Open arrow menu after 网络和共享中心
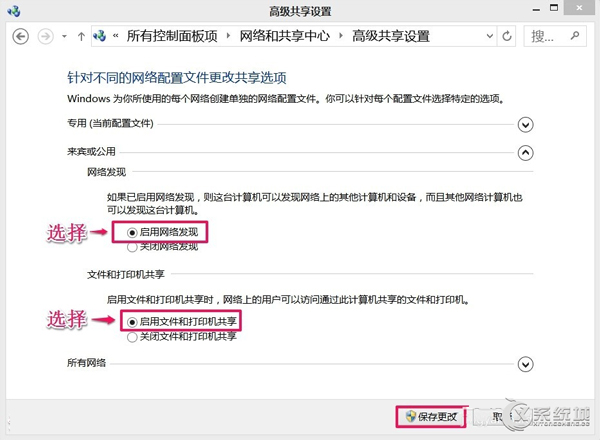 341,36
